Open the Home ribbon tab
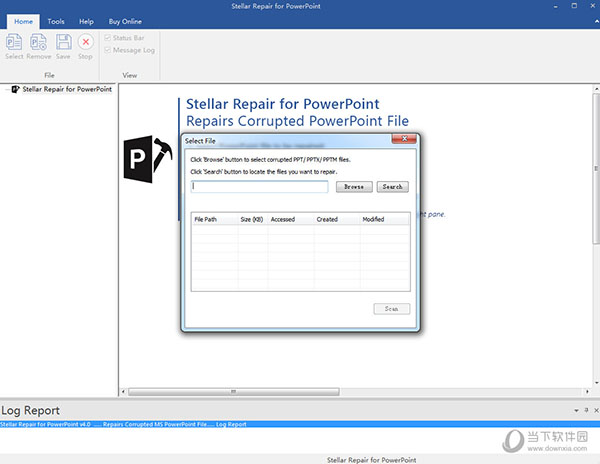The width and height of the screenshot is (600, 464). point(23,21)
